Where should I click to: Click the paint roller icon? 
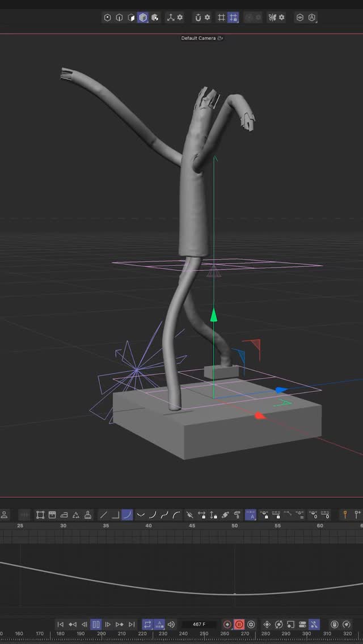coord(237,515)
